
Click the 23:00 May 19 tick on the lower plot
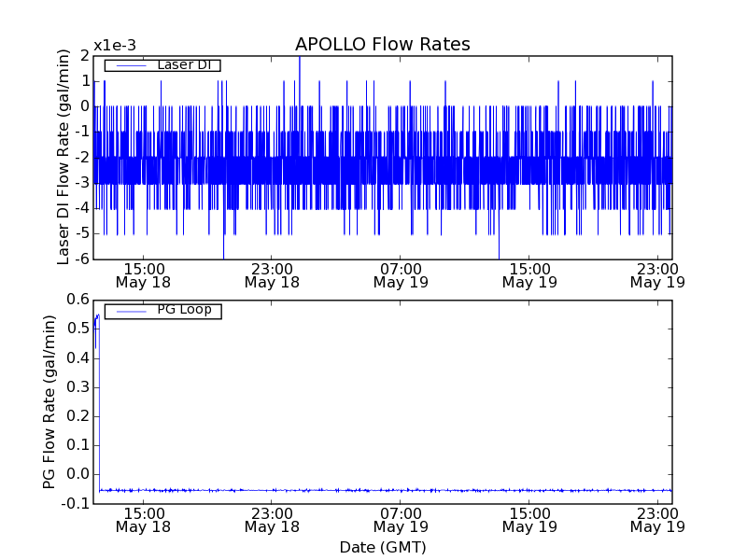(658, 519)
